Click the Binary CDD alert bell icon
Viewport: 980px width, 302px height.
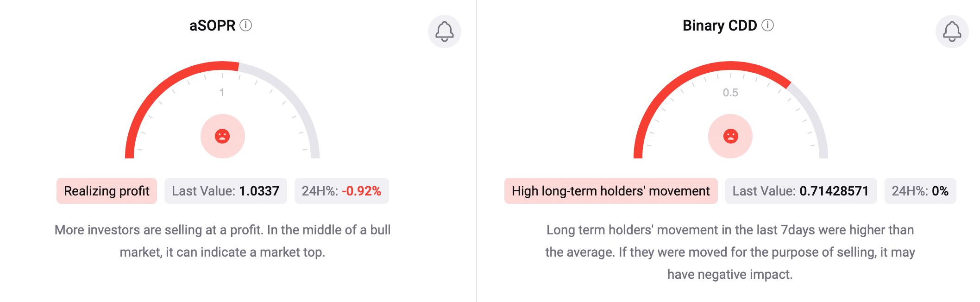pyautogui.click(x=952, y=31)
